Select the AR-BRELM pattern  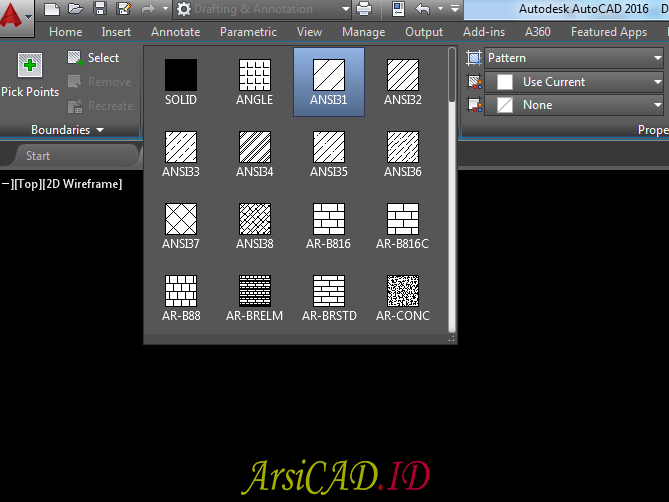coord(255,298)
